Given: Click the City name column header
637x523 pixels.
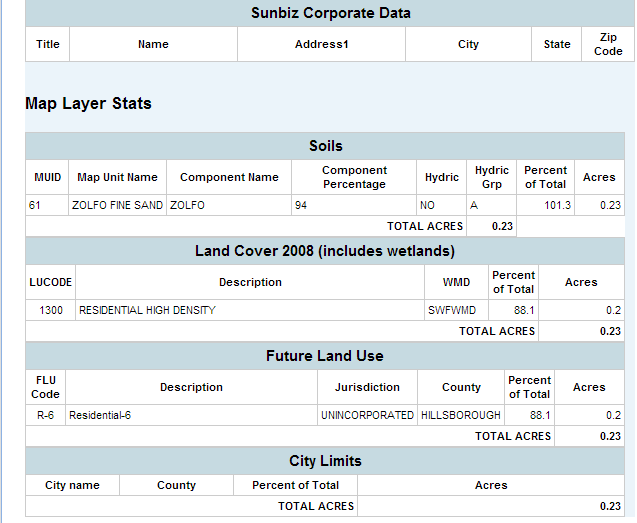Looking at the screenshot, I should [72, 485].
